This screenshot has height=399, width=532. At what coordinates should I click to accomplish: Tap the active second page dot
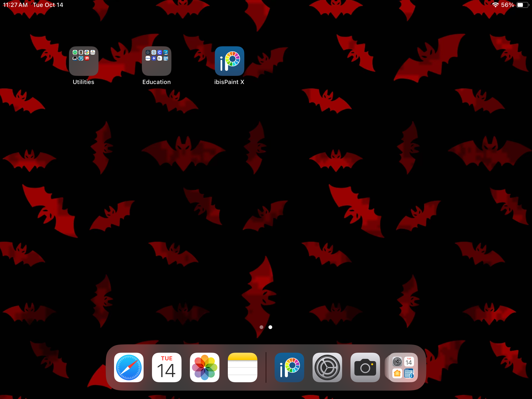click(270, 327)
